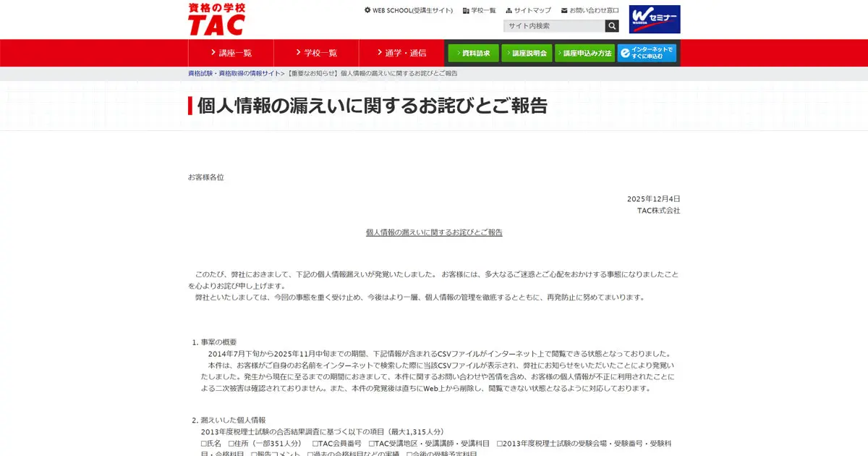Click the 講座説明会 button
The width and height of the screenshot is (868, 456).
(x=529, y=52)
